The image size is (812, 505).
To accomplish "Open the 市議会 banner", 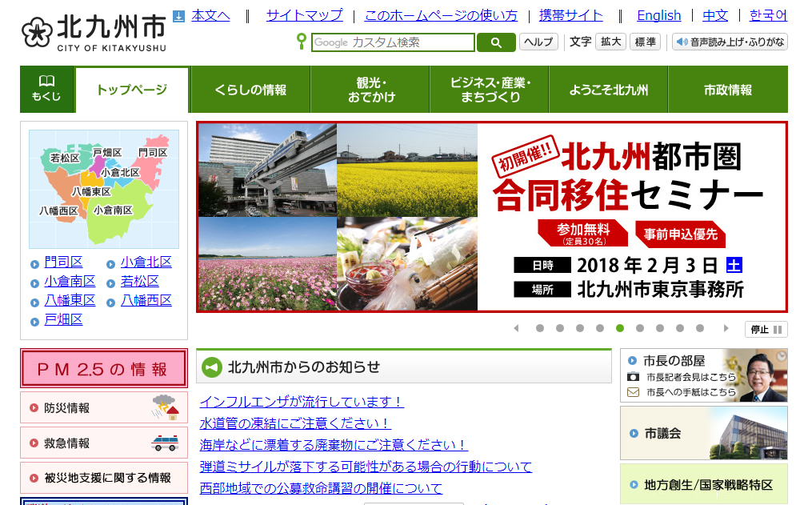I will [704, 433].
